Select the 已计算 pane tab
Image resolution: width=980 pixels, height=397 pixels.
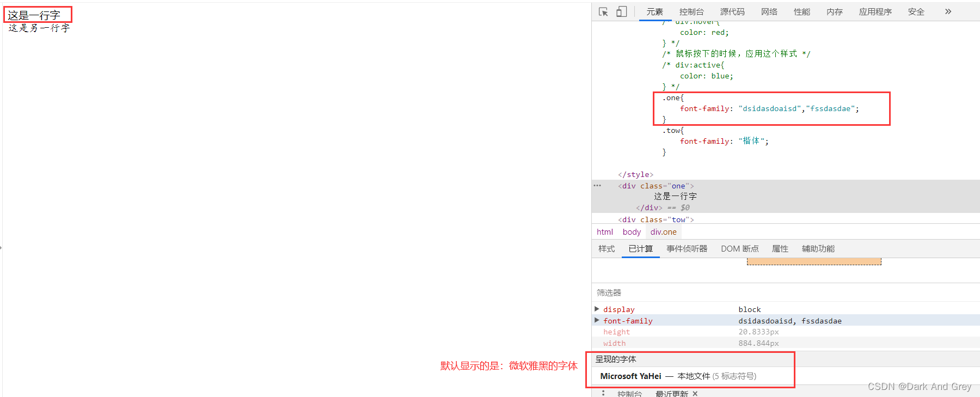coord(641,249)
